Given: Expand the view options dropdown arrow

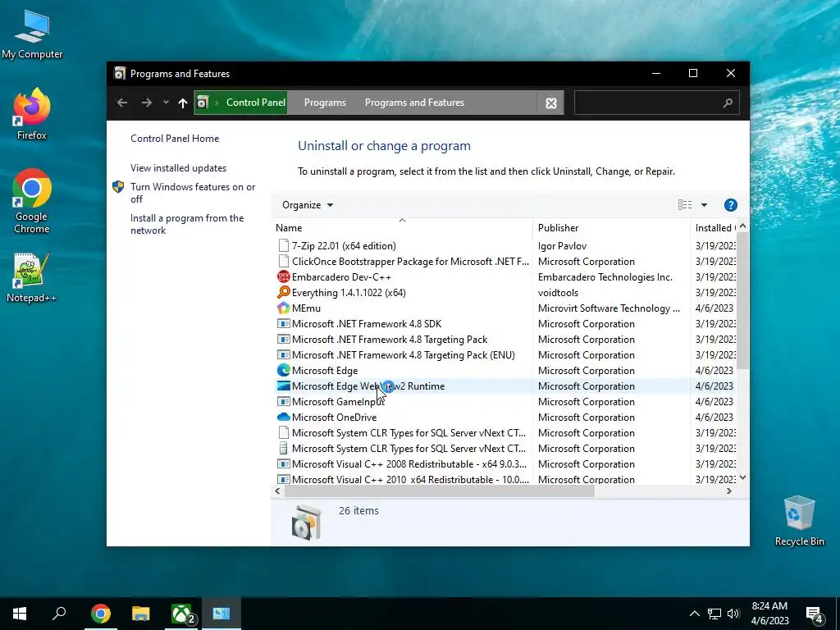Looking at the screenshot, I should click(704, 205).
